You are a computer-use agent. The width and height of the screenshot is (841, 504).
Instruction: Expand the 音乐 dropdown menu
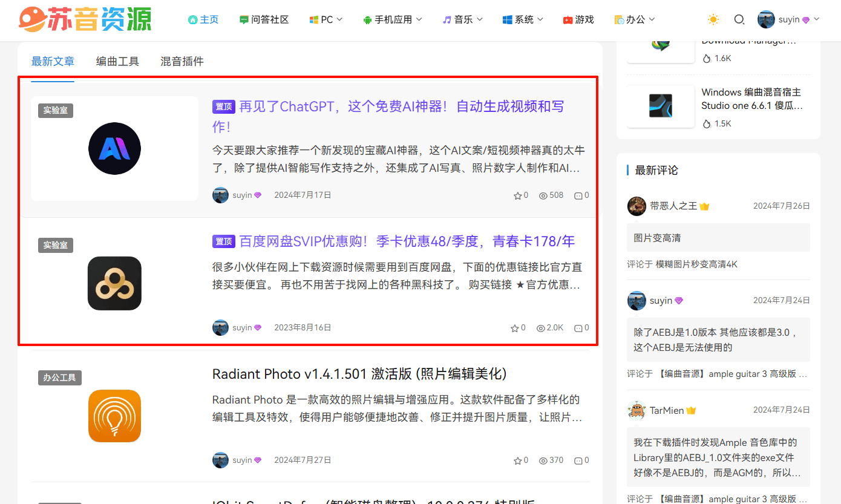coord(463,19)
